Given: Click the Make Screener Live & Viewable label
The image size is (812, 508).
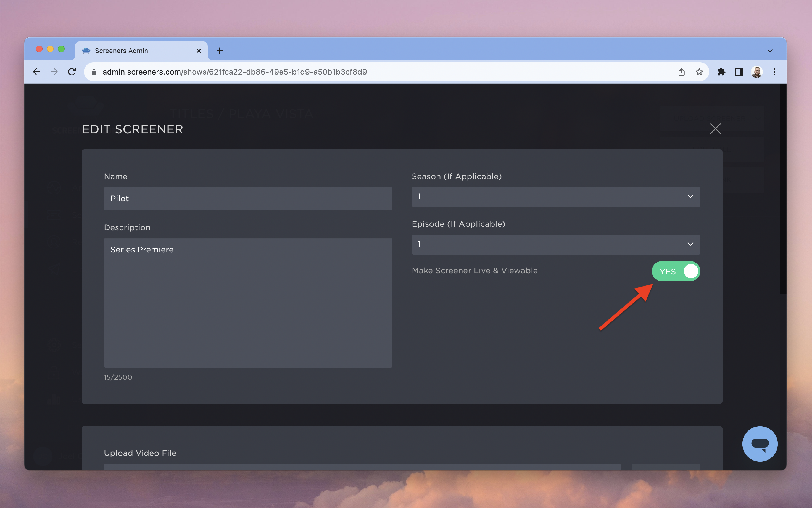Looking at the screenshot, I should [474, 271].
